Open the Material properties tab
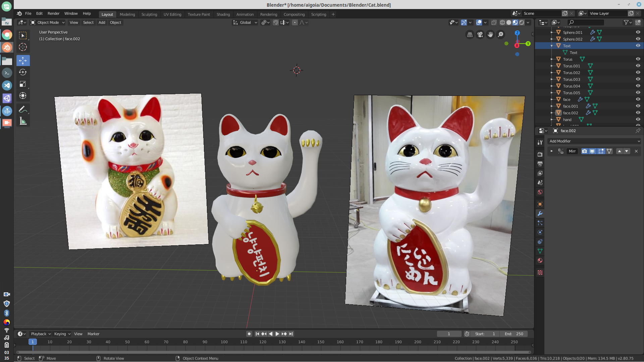The width and height of the screenshot is (644, 362). coord(540,260)
